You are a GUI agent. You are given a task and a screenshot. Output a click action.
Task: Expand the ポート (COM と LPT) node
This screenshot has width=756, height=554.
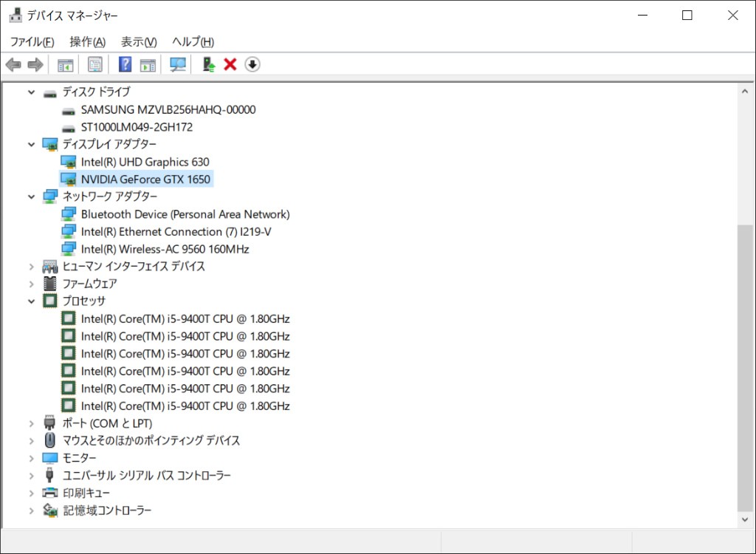coord(31,423)
